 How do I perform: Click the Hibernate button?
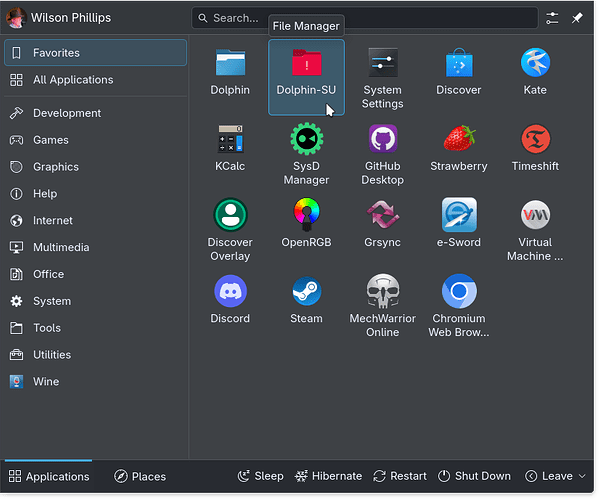click(328, 476)
